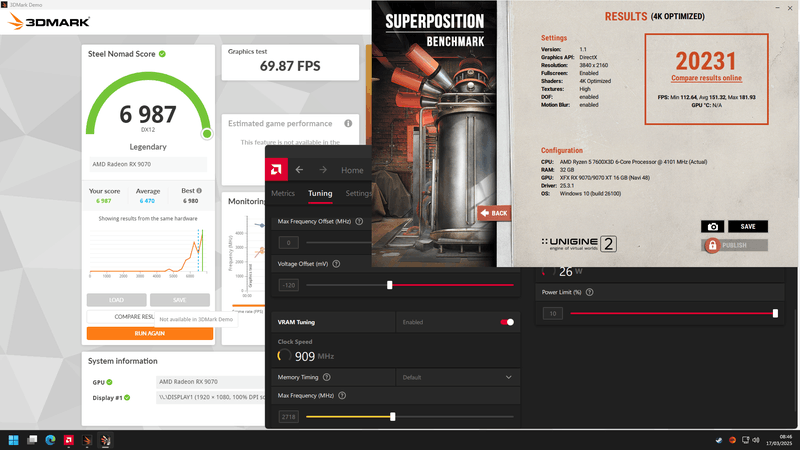Viewport: 800px width, 450px height.
Task: Open the Windows Start menu
Action: point(14,440)
